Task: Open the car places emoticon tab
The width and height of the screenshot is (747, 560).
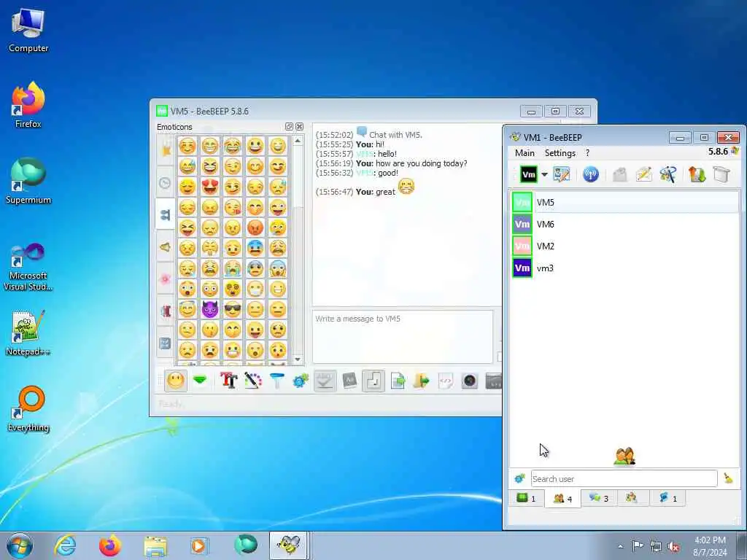Action: tap(165, 311)
